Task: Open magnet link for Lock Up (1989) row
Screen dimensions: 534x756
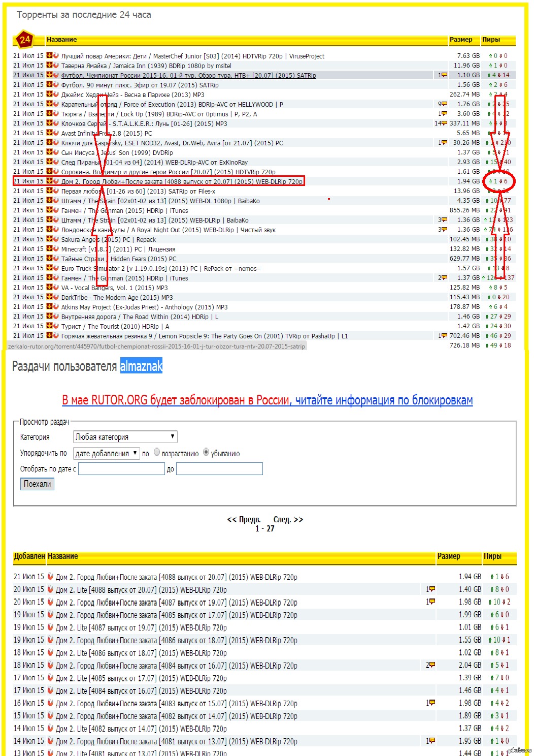Action: tap(56, 114)
